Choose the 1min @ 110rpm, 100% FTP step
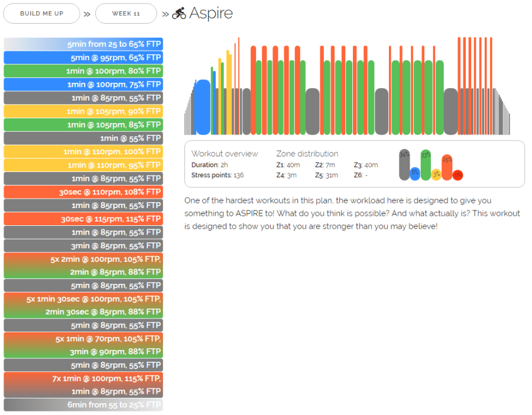 pos(83,152)
